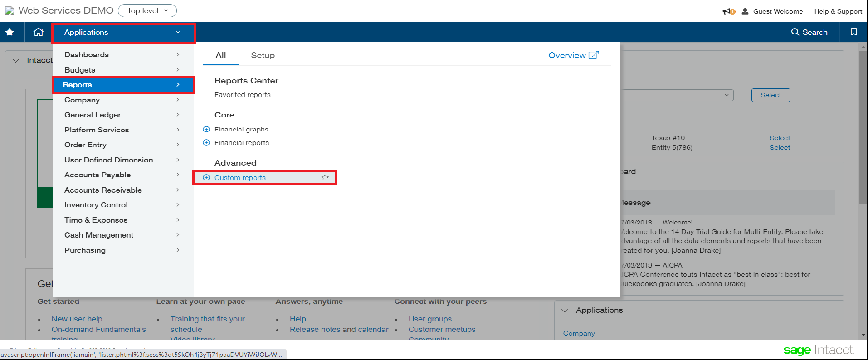Open the bookmark icon beside Search
Image resolution: width=868 pixels, height=360 pixels.
(x=853, y=32)
